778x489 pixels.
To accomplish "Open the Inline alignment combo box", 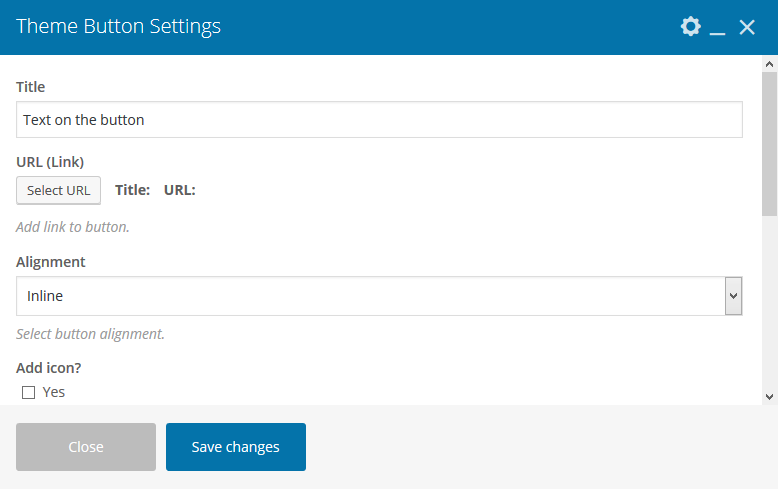I will [x=370, y=296].
